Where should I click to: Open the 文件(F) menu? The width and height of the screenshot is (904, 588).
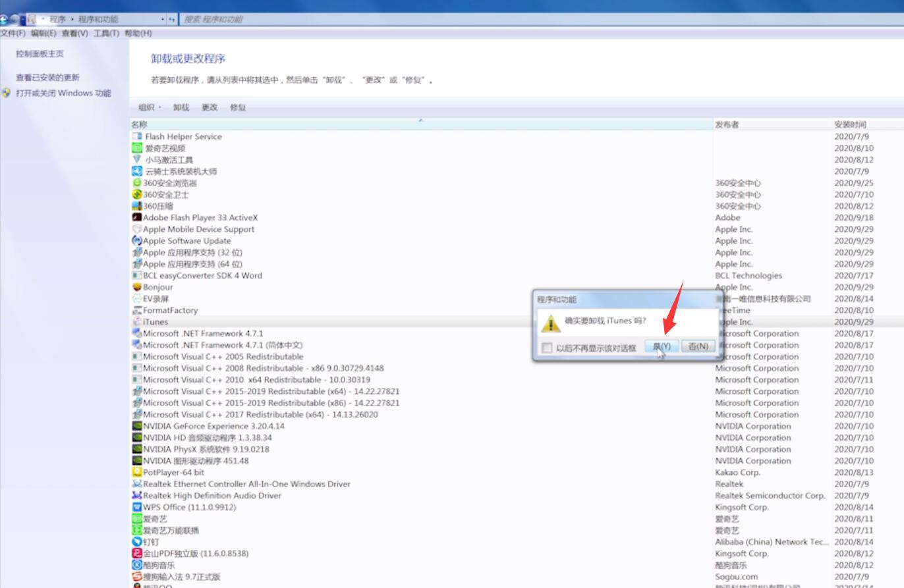click(x=13, y=33)
